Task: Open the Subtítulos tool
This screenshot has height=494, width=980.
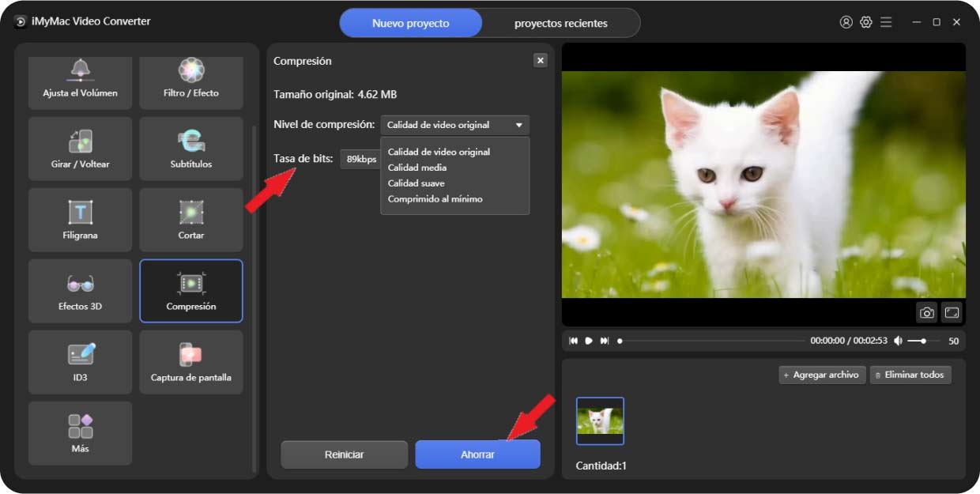Action: (x=191, y=149)
